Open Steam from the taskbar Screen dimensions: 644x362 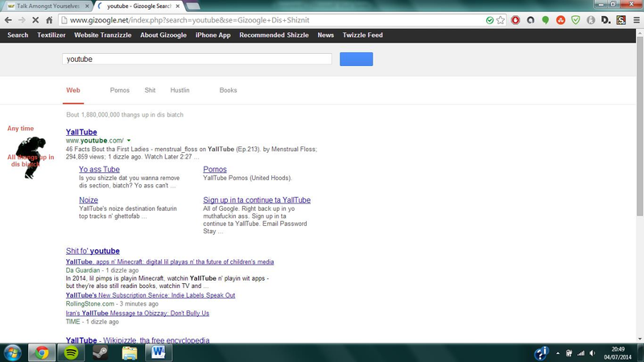coord(100,352)
